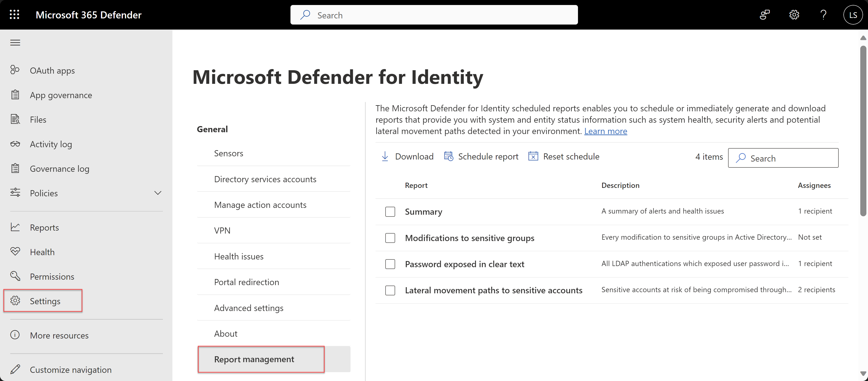Open the LS account avatar

tap(853, 15)
